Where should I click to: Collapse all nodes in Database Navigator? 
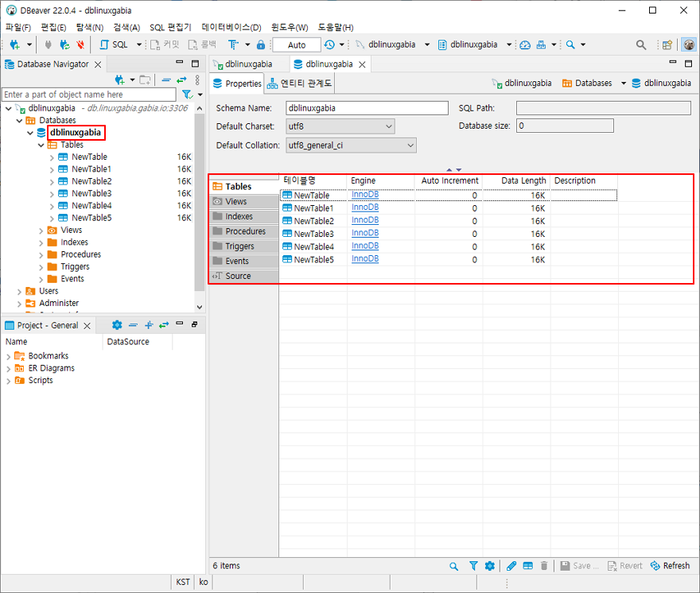(166, 80)
